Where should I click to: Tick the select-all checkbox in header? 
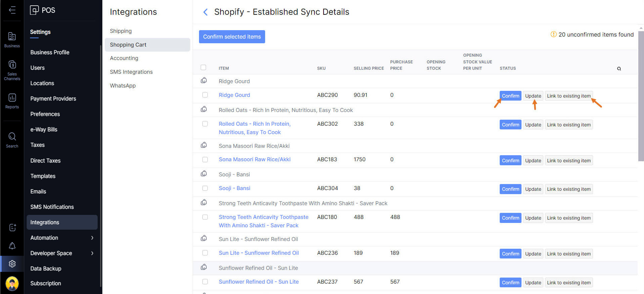[203, 67]
